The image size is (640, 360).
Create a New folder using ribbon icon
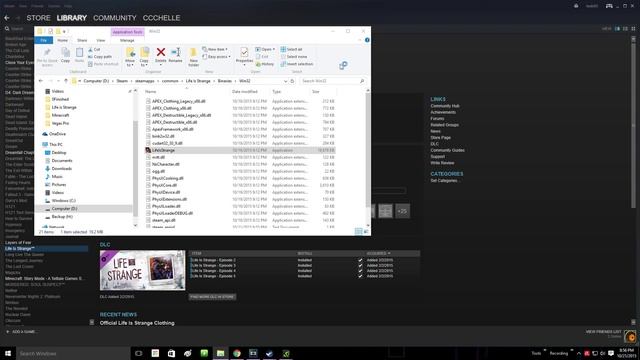[x=193, y=53]
